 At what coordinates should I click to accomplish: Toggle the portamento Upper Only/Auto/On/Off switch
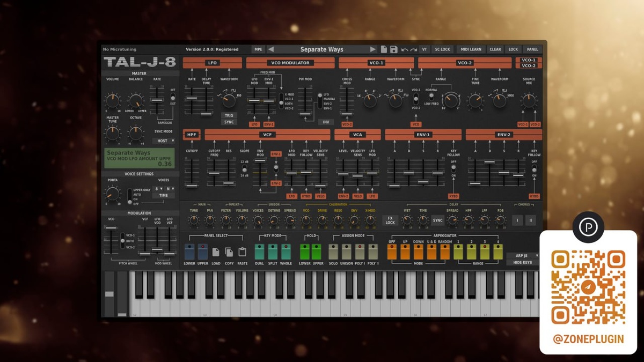129,196
